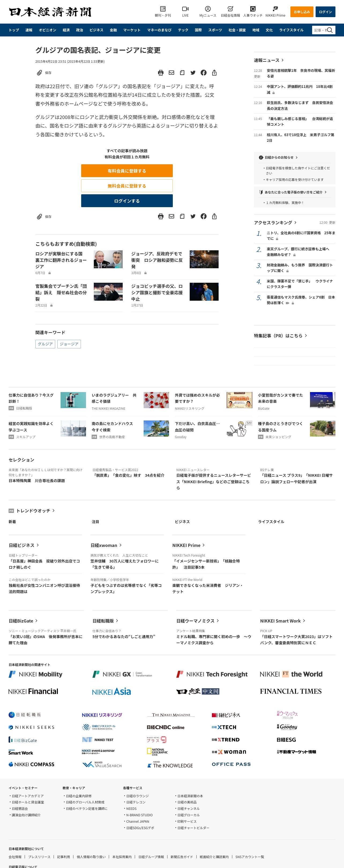Click the top clipping note icon
This screenshot has height=868, width=344.
point(182,72)
